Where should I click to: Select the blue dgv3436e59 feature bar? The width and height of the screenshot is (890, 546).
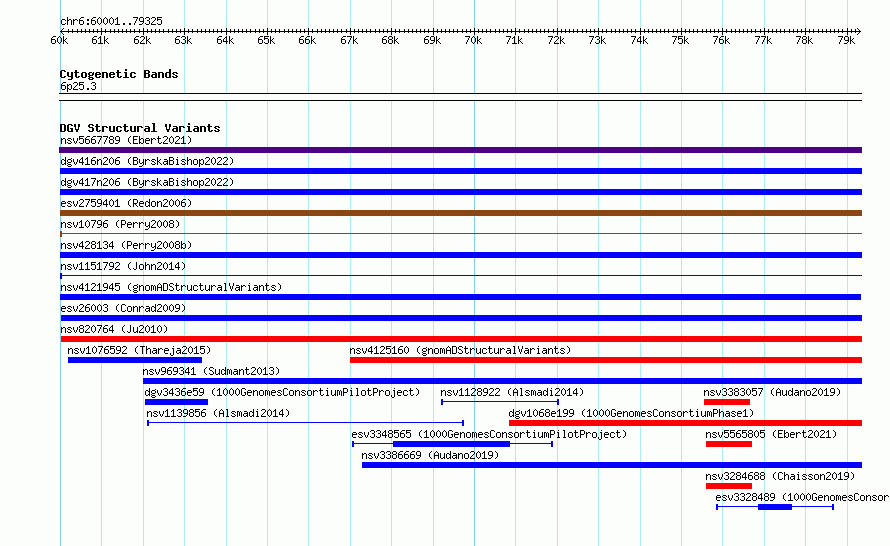coord(177,402)
